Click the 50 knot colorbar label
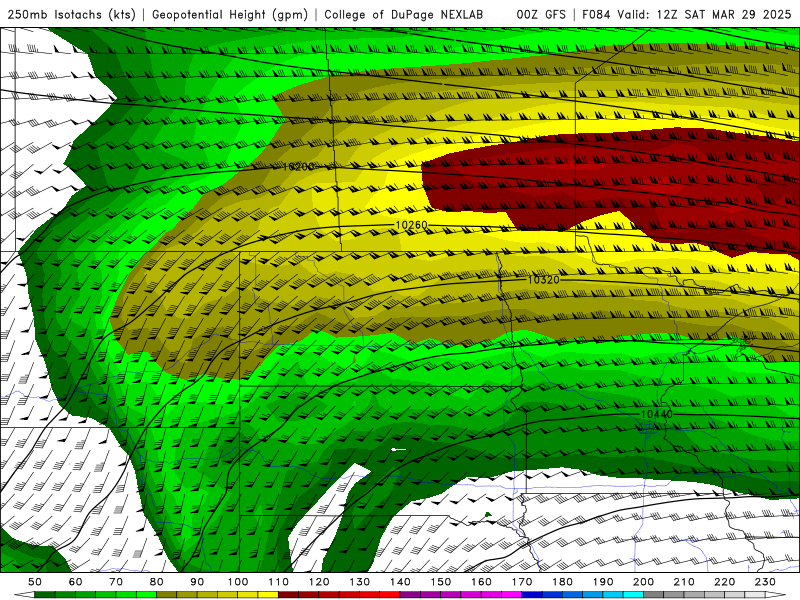Image resolution: width=800 pixels, height=600 pixels. tap(34, 582)
